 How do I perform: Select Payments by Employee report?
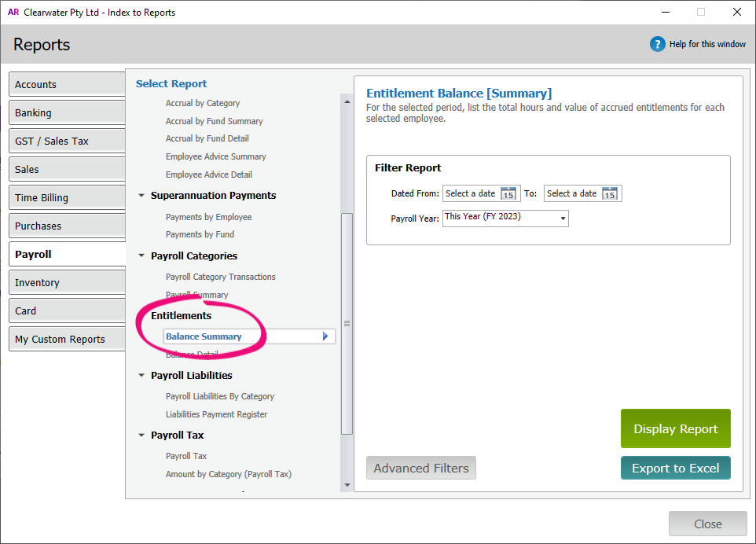209,217
